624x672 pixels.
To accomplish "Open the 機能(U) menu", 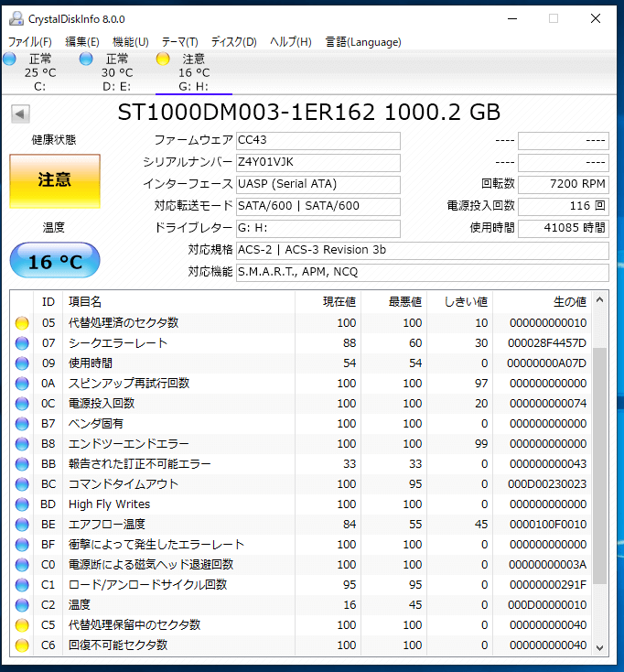I will pyautogui.click(x=130, y=42).
